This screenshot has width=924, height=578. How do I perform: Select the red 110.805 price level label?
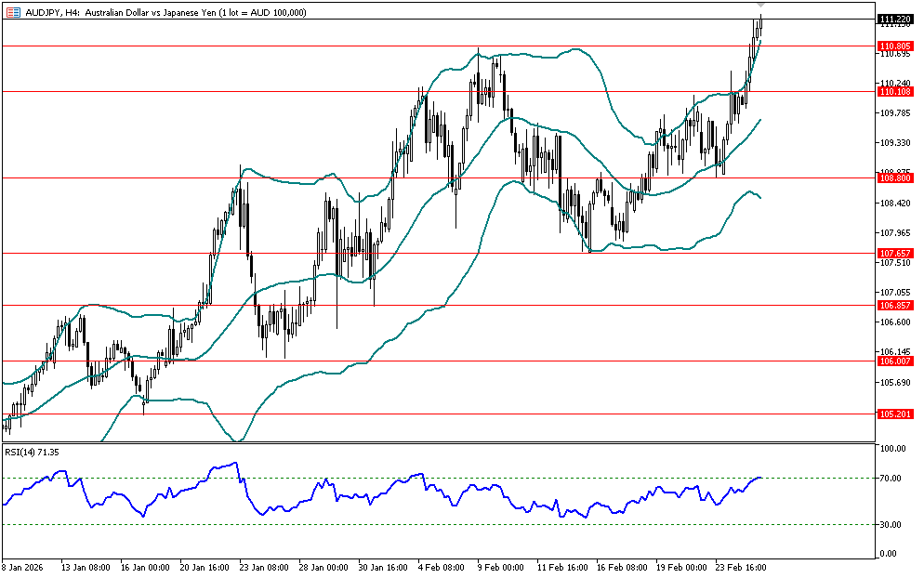coord(893,46)
